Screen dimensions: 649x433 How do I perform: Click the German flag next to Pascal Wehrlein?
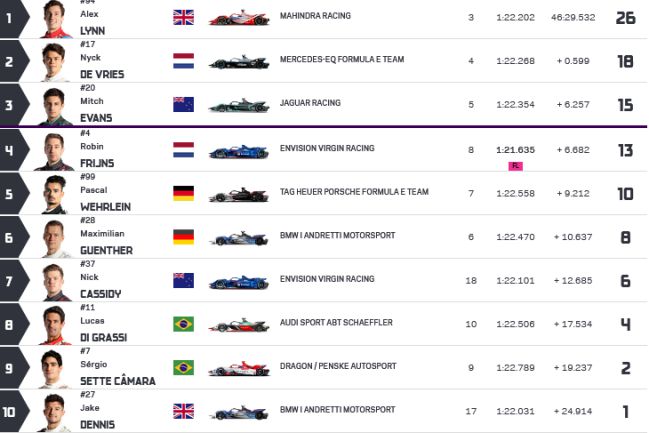point(183,193)
